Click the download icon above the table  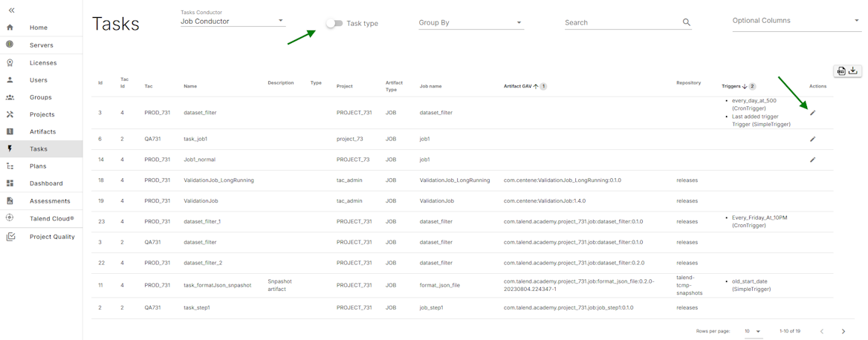853,71
